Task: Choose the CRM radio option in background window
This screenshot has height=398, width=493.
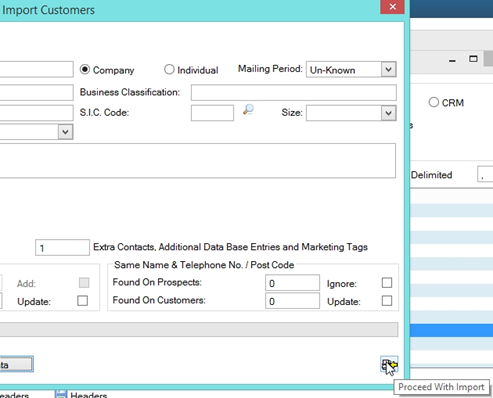Action: 434,102
